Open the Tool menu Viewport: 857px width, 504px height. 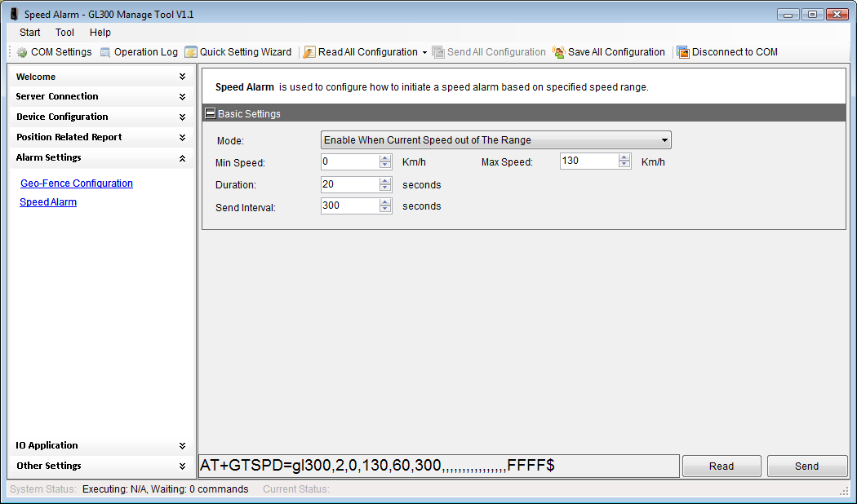64,33
